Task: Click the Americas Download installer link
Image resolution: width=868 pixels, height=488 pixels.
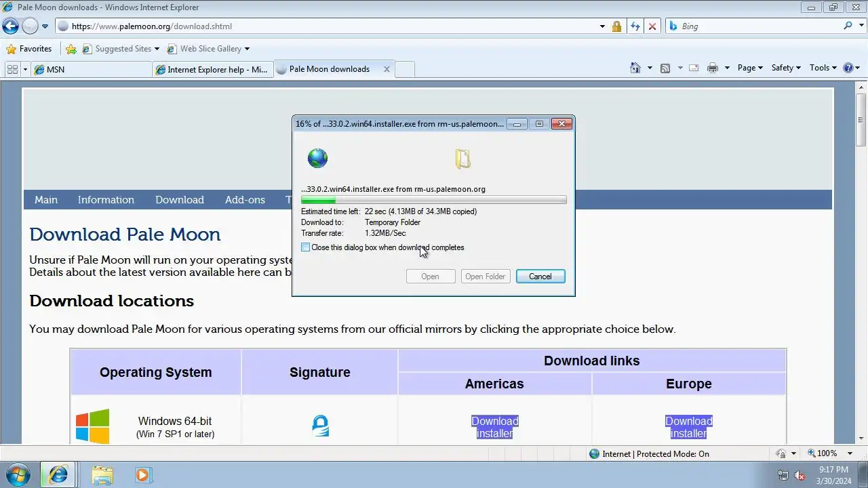Action: tap(495, 427)
